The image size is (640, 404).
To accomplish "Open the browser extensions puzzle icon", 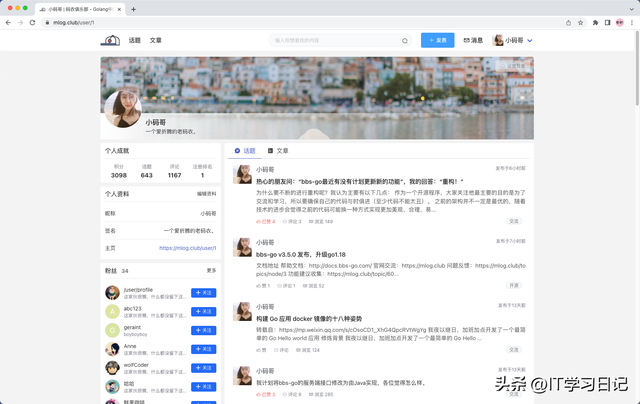I will (595, 23).
